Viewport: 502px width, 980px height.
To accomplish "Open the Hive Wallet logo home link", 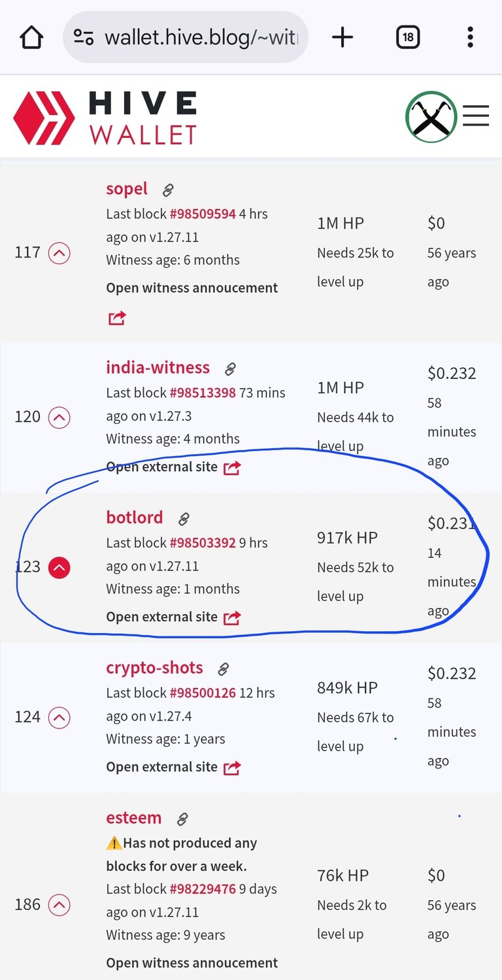I will pos(105,118).
